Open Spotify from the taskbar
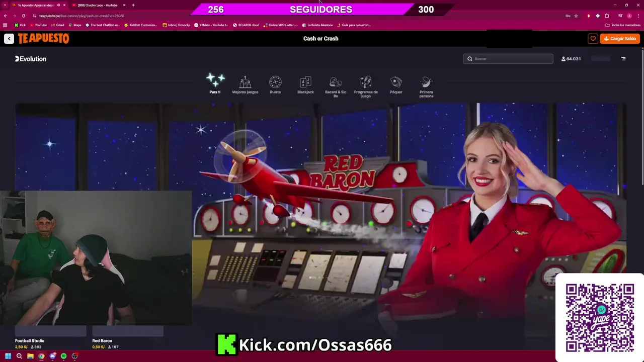The height and width of the screenshot is (362, 644). pos(63,356)
